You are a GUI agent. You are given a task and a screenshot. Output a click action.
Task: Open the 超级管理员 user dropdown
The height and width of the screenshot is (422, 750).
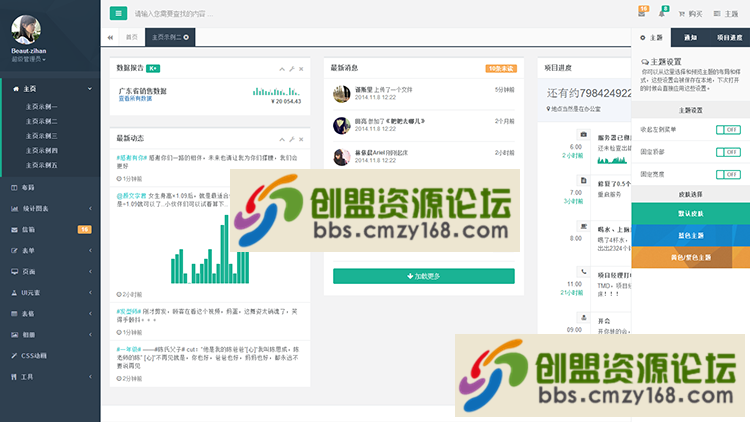pos(29,59)
